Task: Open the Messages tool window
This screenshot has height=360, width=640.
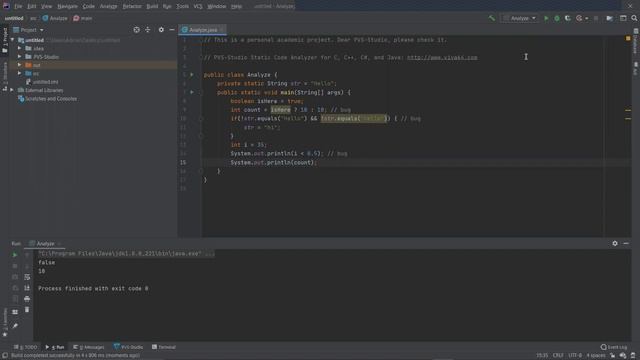Action: 89,347
